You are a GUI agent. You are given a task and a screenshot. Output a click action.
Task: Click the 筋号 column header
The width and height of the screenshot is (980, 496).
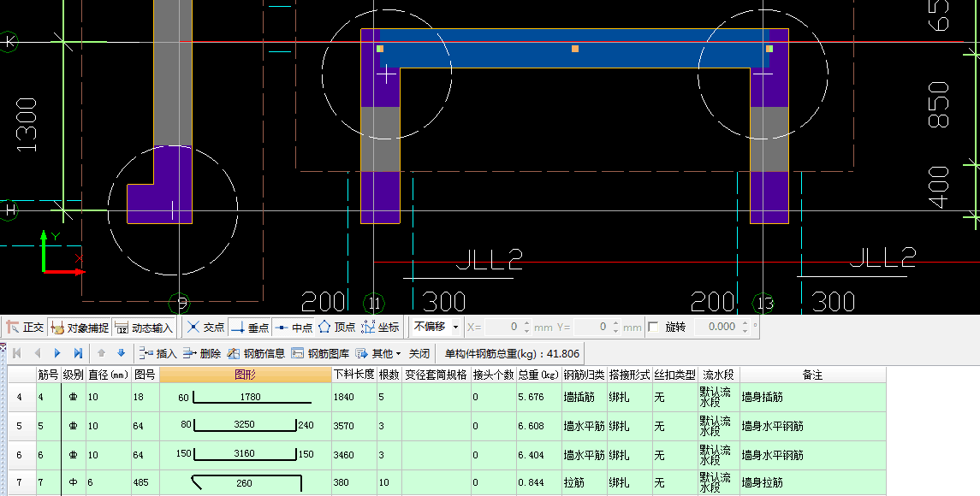point(48,375)
